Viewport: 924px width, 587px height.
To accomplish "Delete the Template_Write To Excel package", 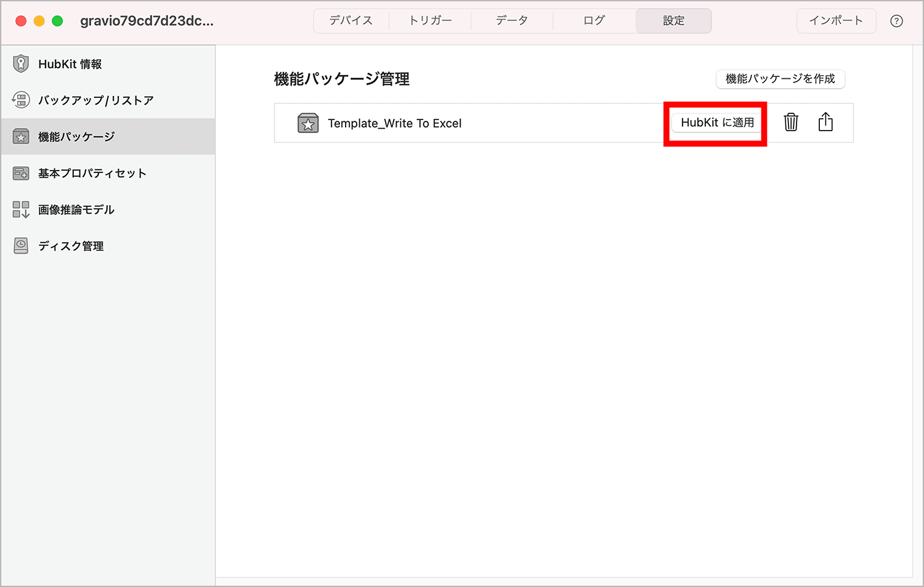I will pyautogui.click(x=791, y=122).
